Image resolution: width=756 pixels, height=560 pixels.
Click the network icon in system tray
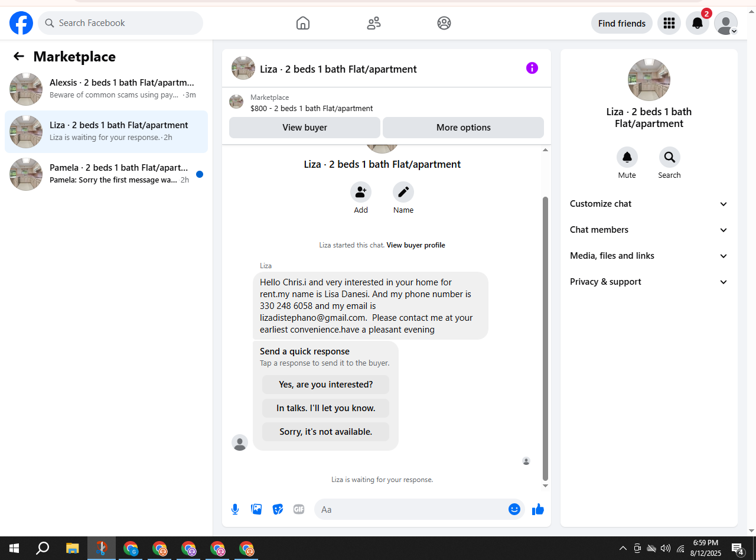pyautogui.click(x=680, y=548)
